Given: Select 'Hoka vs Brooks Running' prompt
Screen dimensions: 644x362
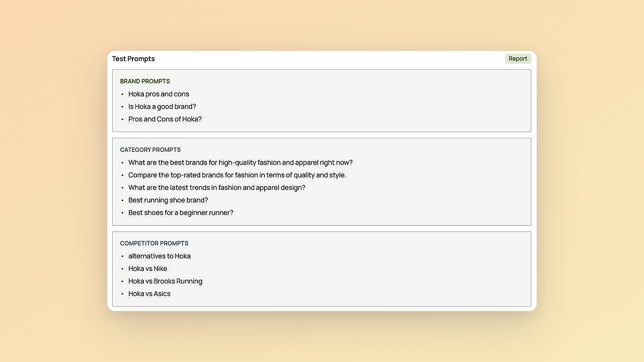Looking at the screenshot, I should pyautogui.click(x=165, y=281).
